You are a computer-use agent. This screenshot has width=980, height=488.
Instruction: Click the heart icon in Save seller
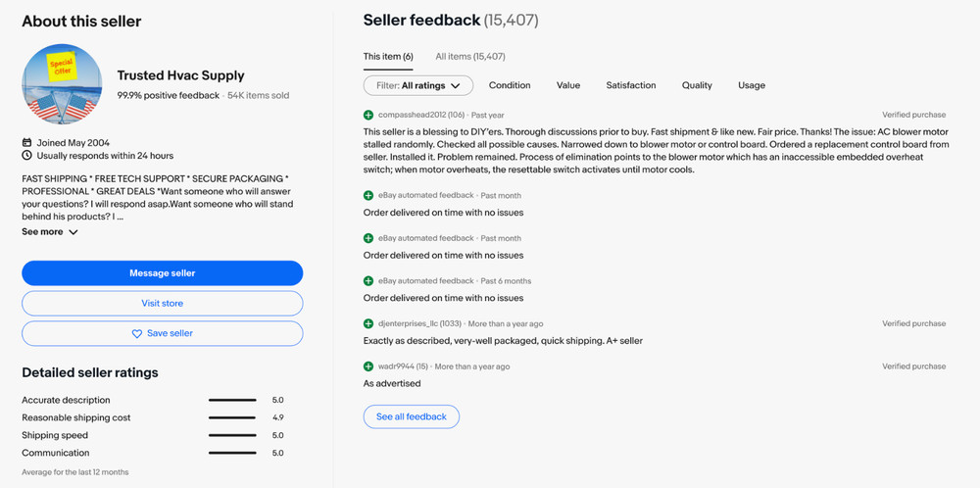pyautogui.click(x=137, y=334)
